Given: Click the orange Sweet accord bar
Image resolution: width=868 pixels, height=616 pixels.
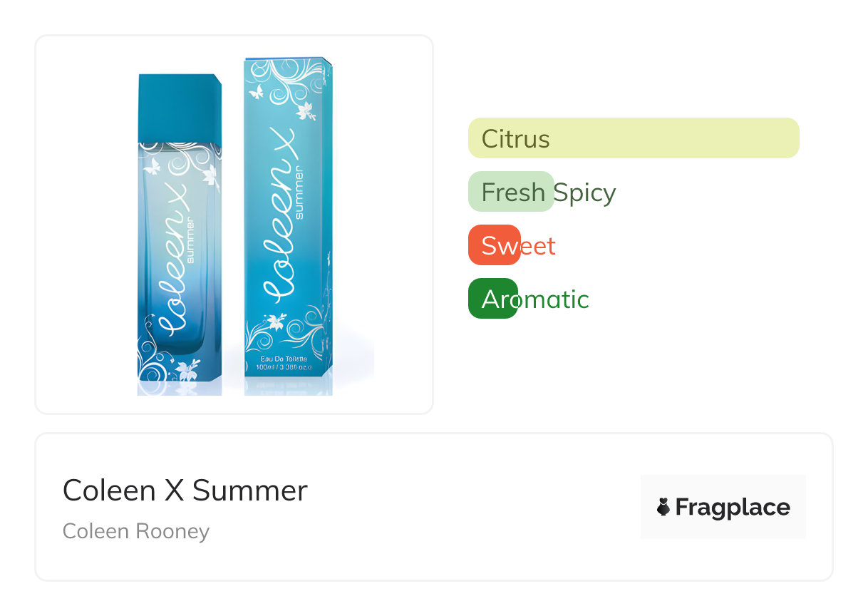Looking at the screenshot, I should tap(494, 246).
